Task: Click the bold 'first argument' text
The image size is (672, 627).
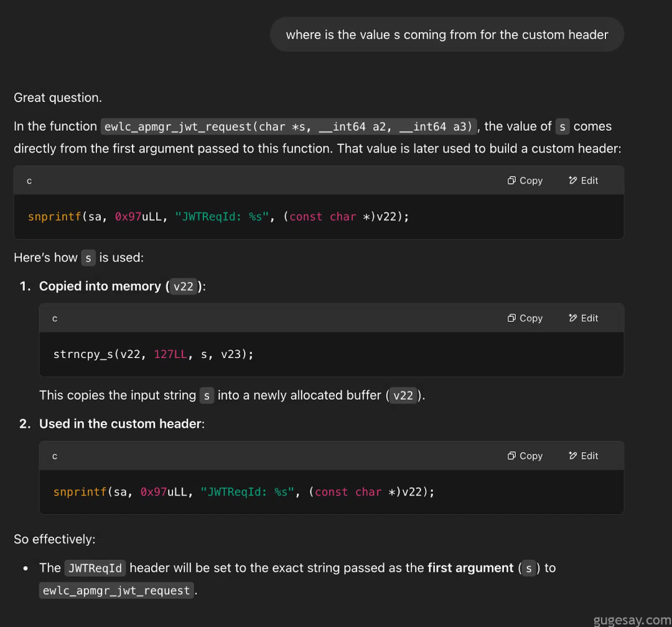Action: (470, 568)
